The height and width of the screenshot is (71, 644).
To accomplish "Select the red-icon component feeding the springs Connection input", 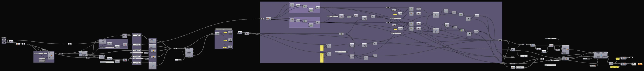I will click(x=551, y=46).
